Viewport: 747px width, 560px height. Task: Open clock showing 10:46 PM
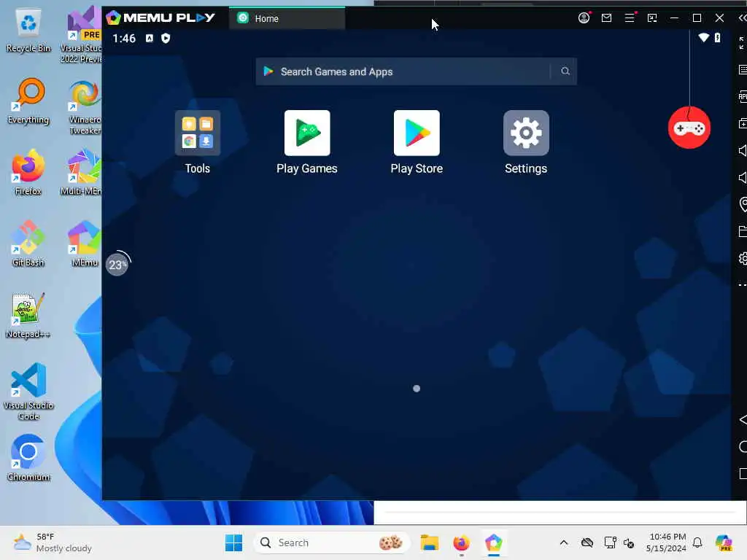pyautogui.click(x=666, y=542)
